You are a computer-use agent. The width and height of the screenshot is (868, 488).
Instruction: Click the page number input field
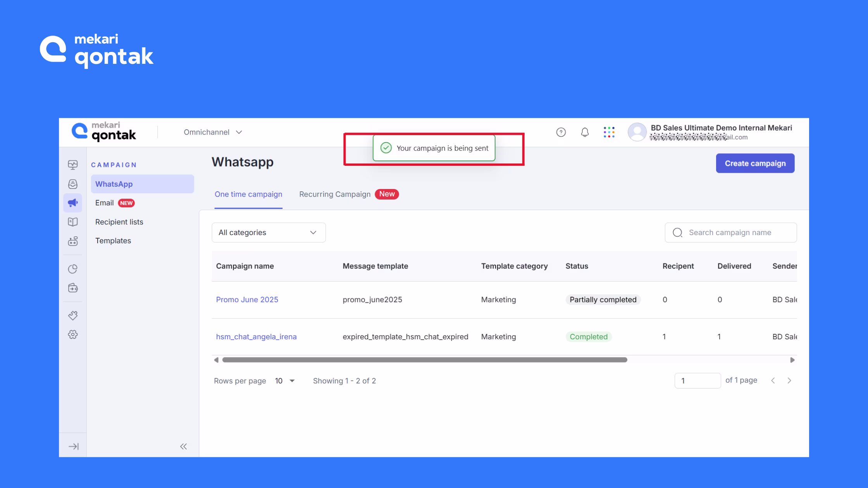[697, 381]
